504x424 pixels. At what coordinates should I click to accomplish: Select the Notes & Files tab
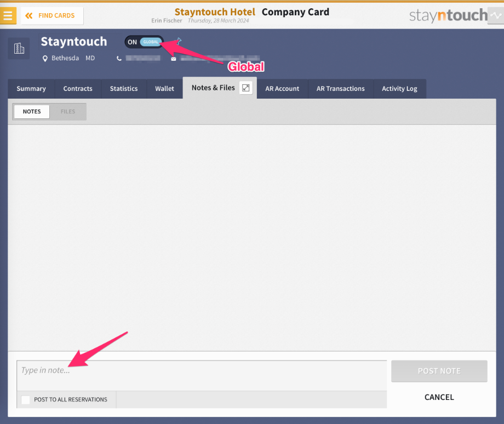click(x=213, y=88)
